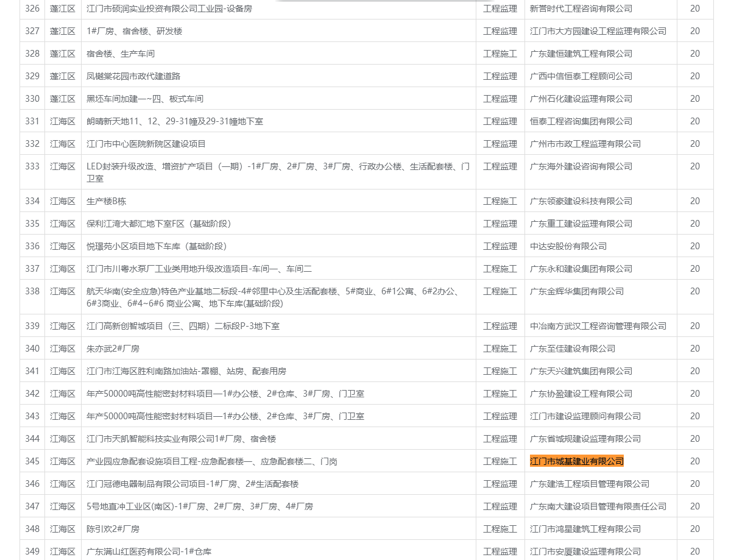
Task: Click 江海区 district in row 344
Action: point(63,439)
